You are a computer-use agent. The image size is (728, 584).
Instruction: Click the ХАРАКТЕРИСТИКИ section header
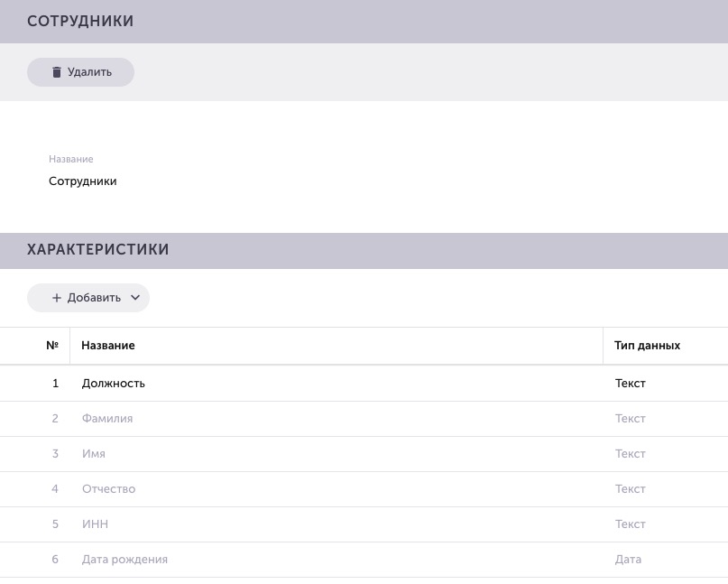[364, 250]
